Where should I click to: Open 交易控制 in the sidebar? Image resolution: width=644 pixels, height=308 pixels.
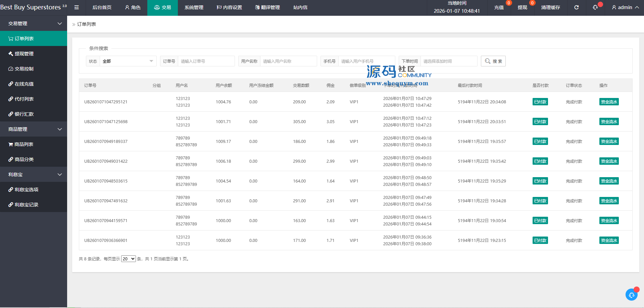[24, 69]
